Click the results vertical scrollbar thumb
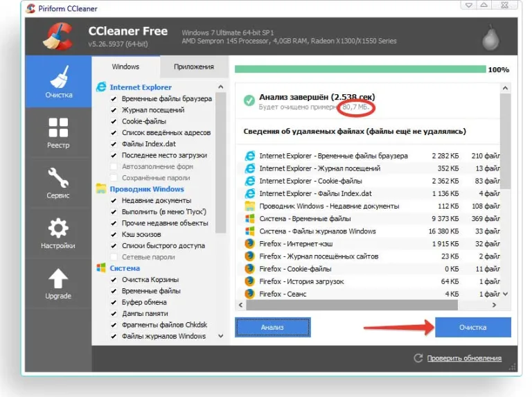 pos(505,141)
